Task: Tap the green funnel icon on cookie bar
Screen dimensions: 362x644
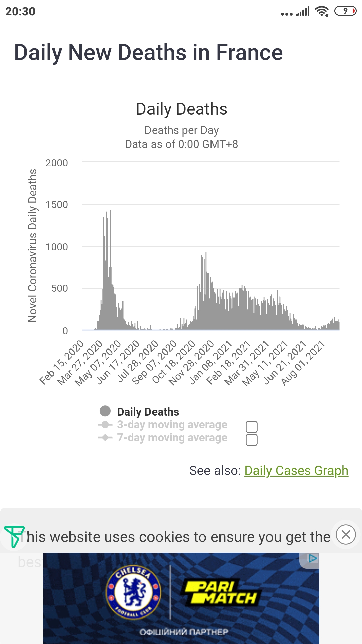Action: 14,536
